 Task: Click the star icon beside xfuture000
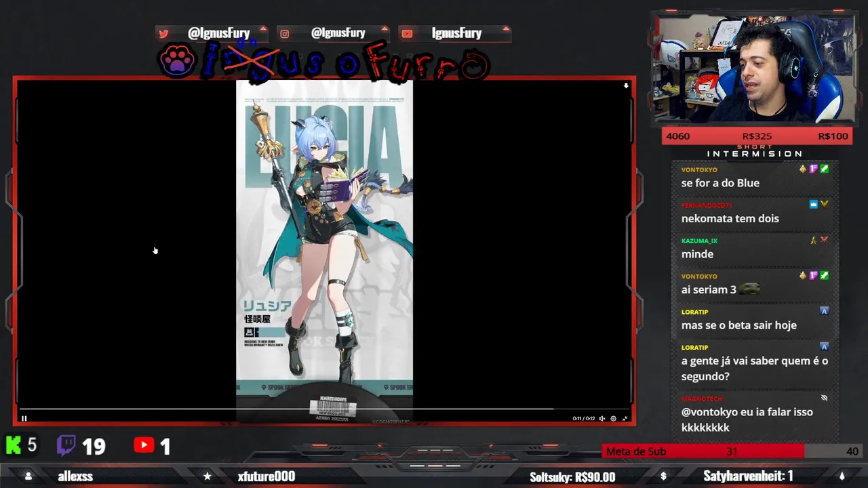208,476
